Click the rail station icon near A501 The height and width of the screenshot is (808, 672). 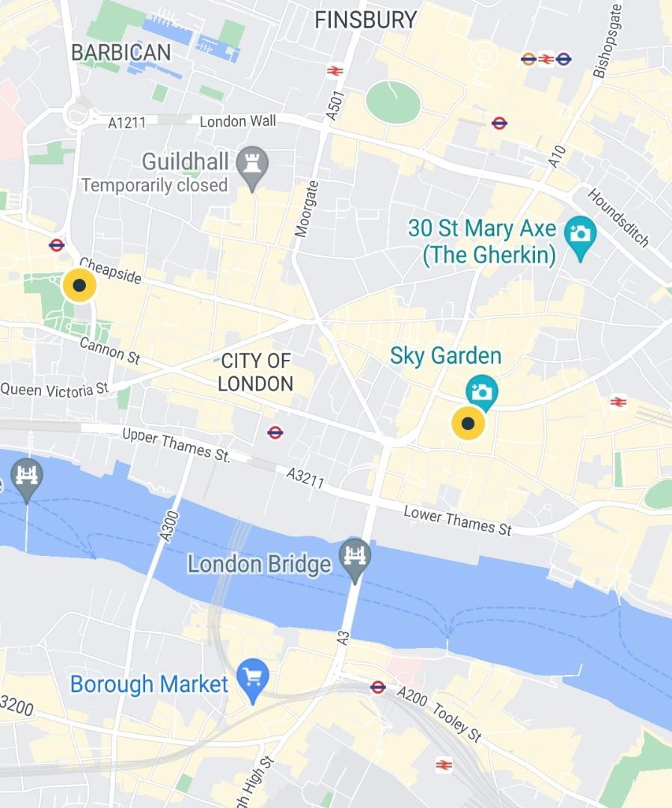(335, 70)
